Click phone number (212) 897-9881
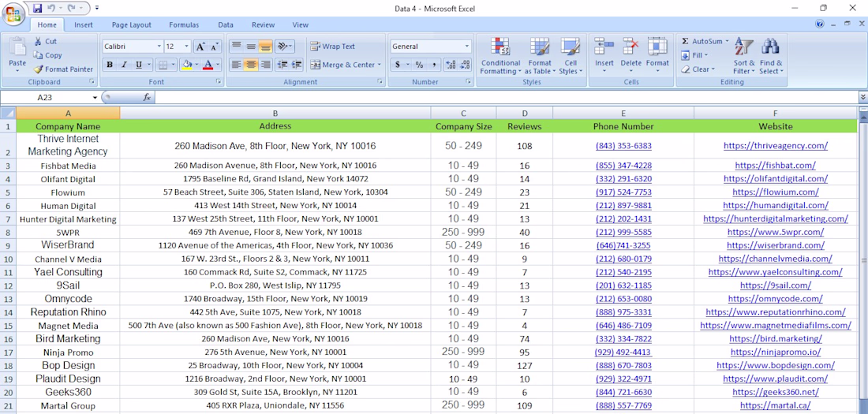The image size is (868, 414). [623, 205]
